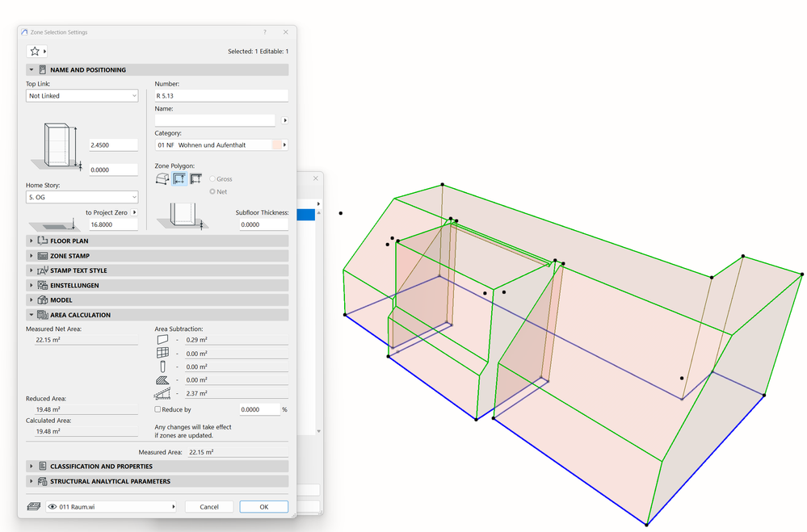Open the Favorites star button

[x=36, y=52]
